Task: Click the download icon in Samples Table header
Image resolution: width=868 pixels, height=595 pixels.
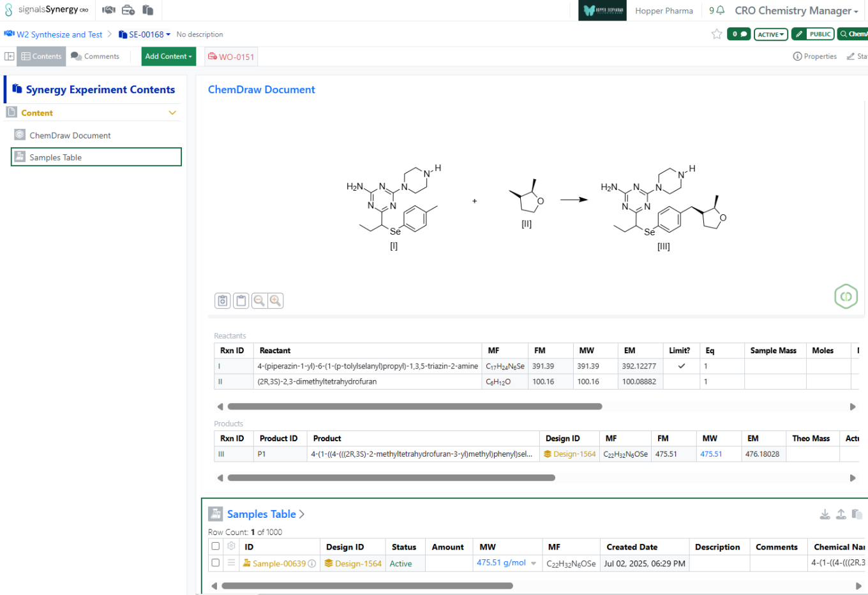Action: tap(825, 514)
